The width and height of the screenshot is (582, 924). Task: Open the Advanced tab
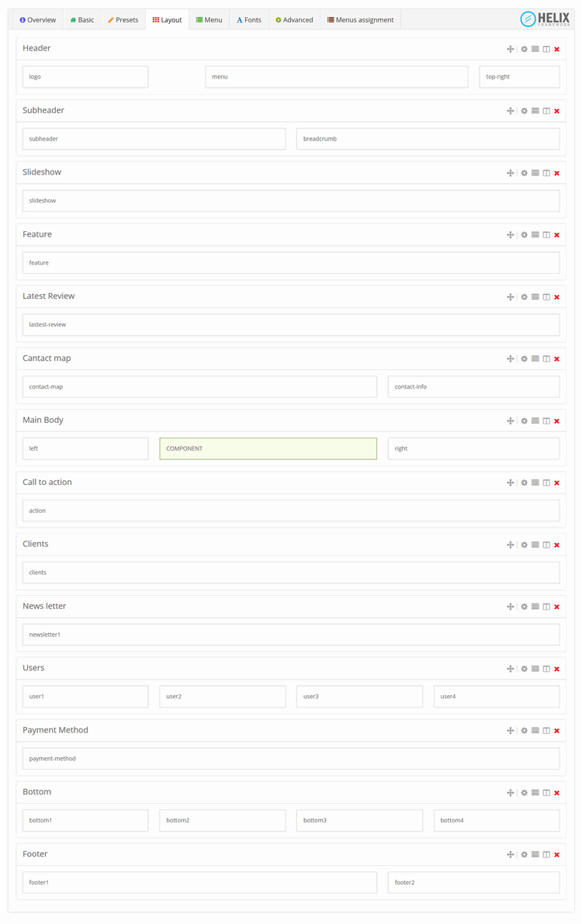click(294, 20)
